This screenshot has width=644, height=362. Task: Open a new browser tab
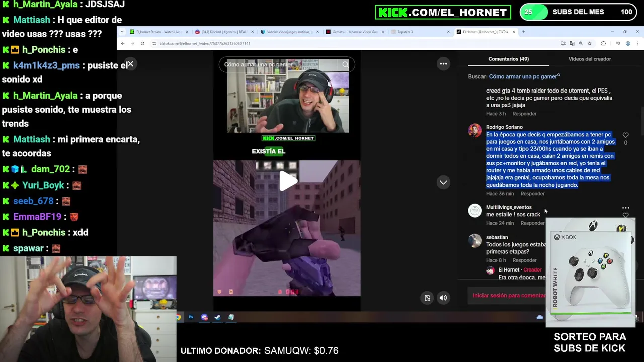(523, 32)
